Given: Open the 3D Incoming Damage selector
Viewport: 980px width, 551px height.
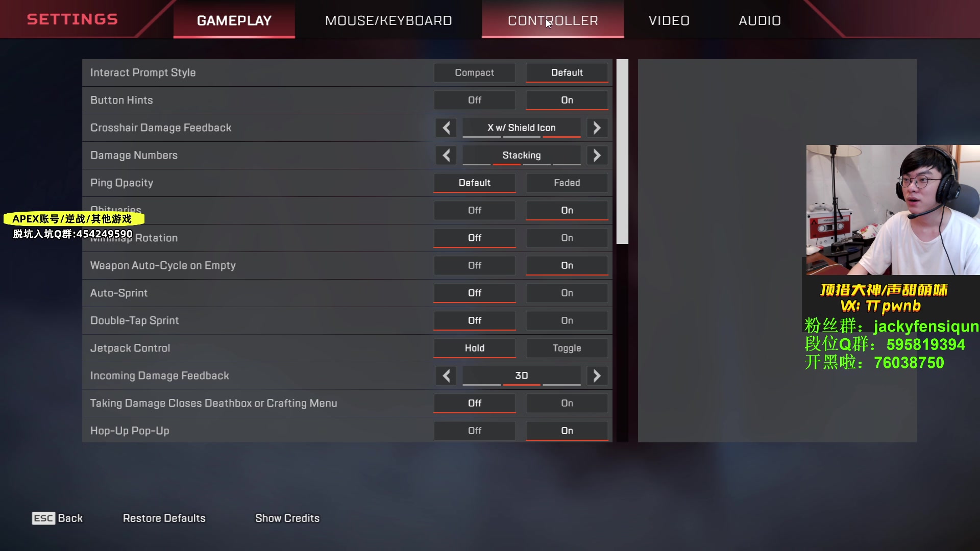Looking at the screenshot, I should click(x=521, y=375).
